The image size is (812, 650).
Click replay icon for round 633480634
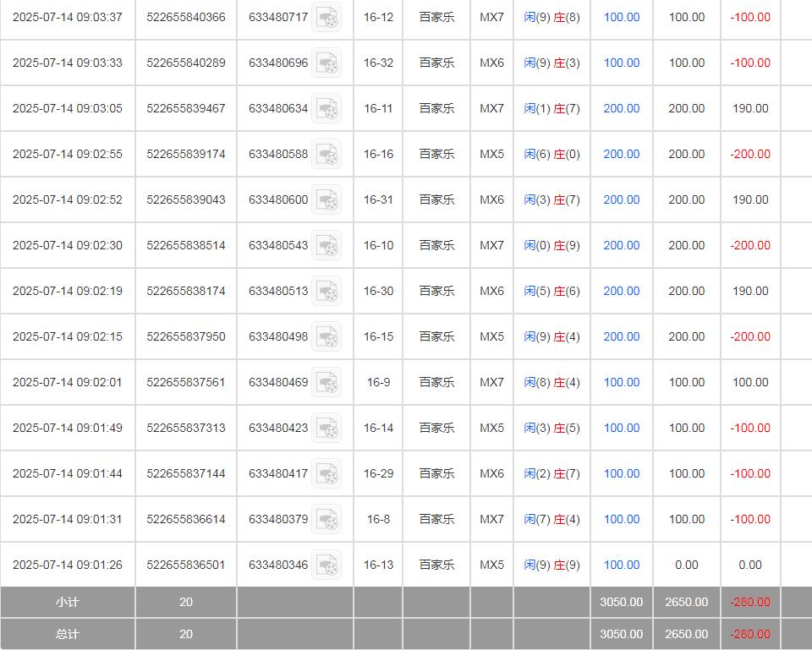click(326, 108)
